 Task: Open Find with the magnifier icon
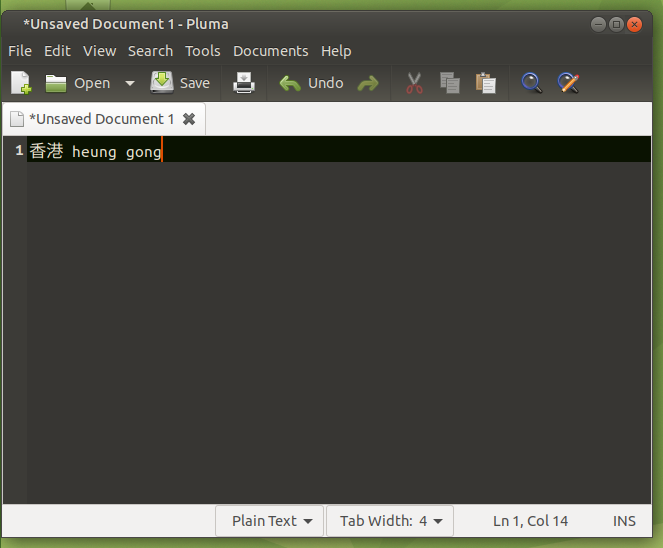pos(532,83)
